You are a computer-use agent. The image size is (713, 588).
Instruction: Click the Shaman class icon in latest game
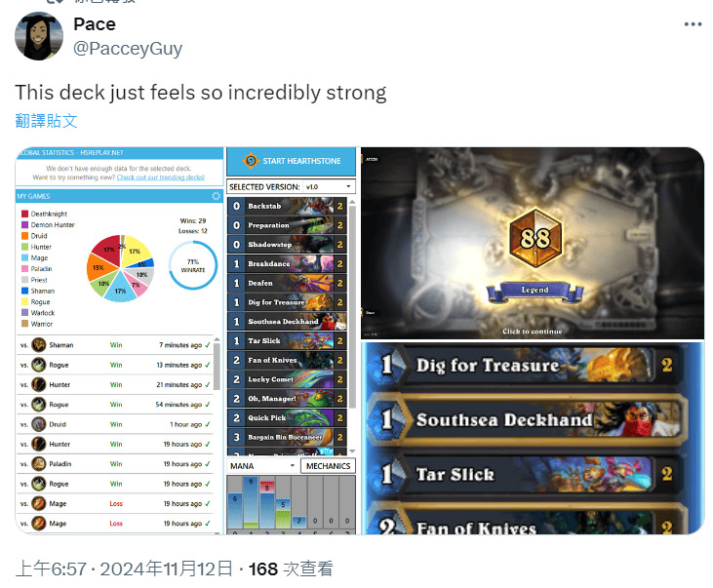[x=39, y=344]
